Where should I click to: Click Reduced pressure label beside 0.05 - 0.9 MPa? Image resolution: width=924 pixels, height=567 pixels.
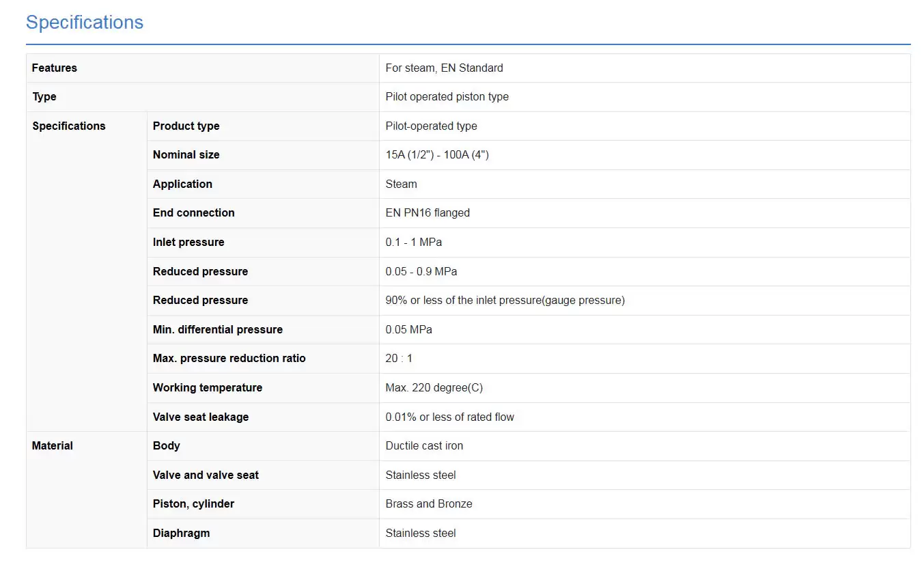coord(200,271)
